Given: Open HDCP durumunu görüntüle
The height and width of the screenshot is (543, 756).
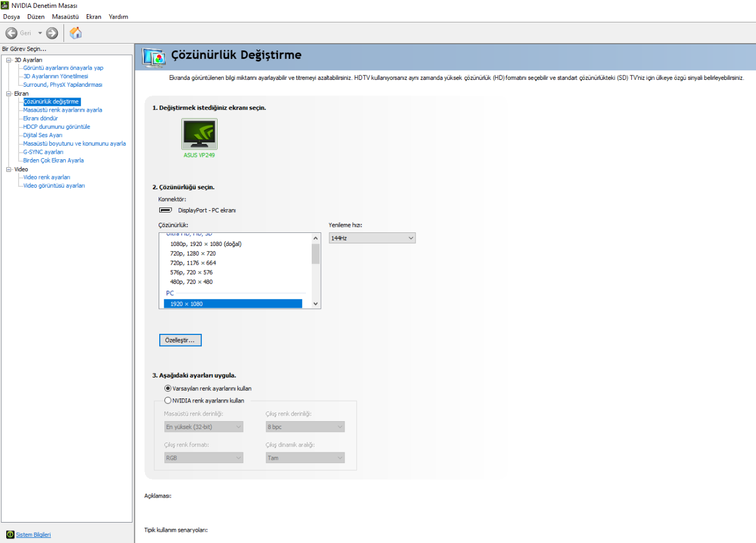Looking at the screenshot, I should pyautogui.click(x=57, y=127).
